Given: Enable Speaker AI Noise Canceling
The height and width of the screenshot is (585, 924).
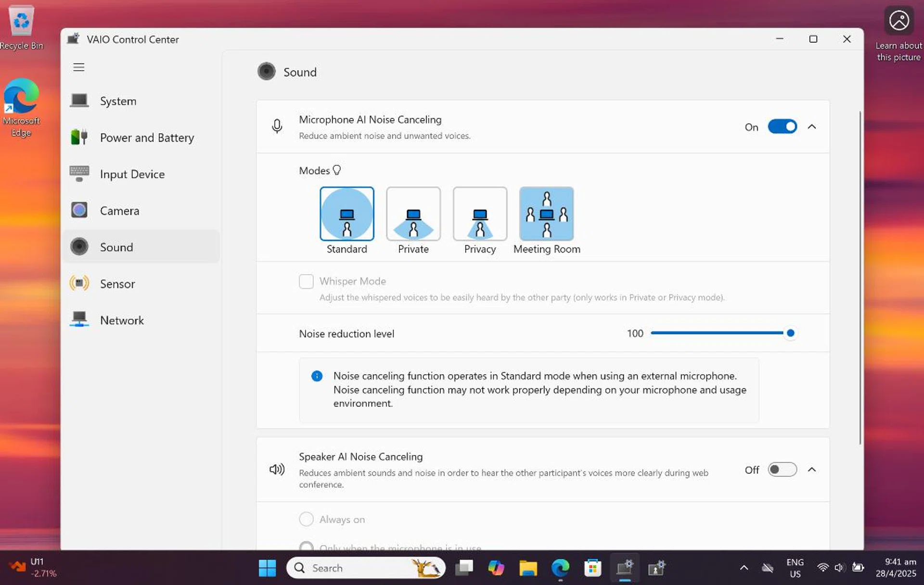Looking at the screenshot, I should click(782, 470).
